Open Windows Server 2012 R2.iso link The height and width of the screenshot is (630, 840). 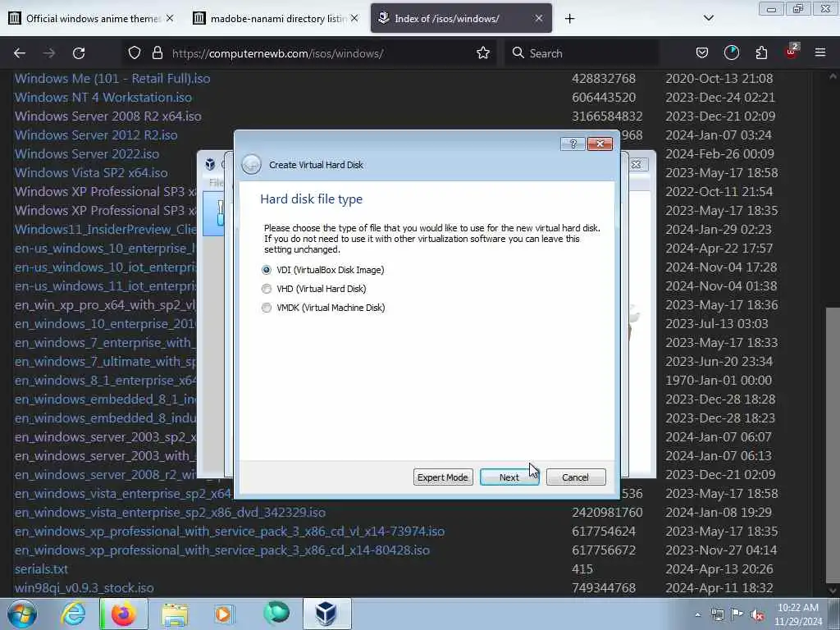96,135
